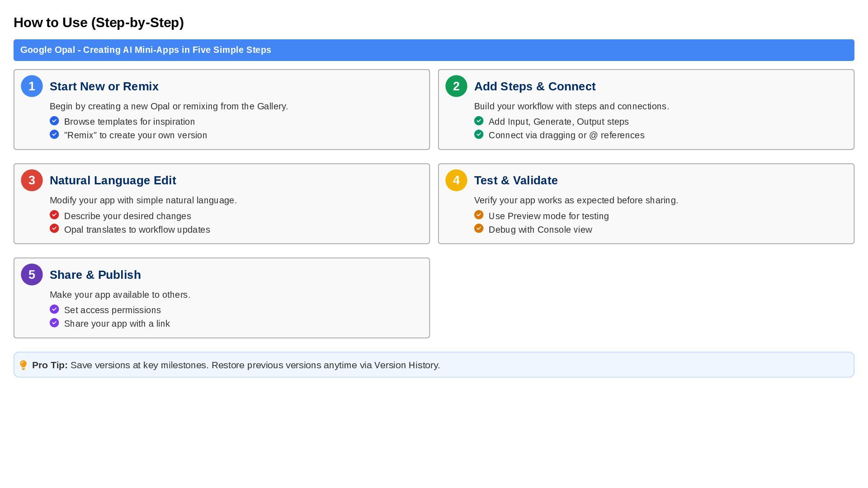The image size is (868, 488).
Task: Click the Test & Validate heading
Action: click(x=515, y=180)
